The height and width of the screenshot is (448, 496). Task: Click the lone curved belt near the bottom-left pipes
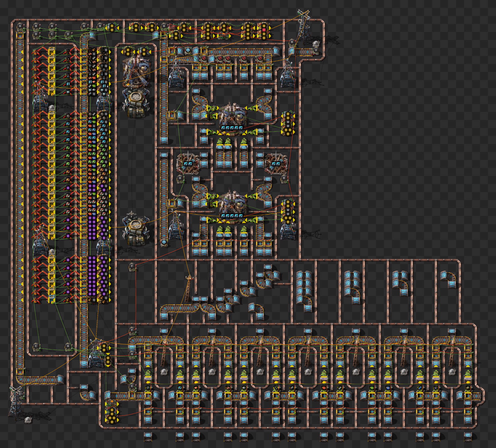88,392
